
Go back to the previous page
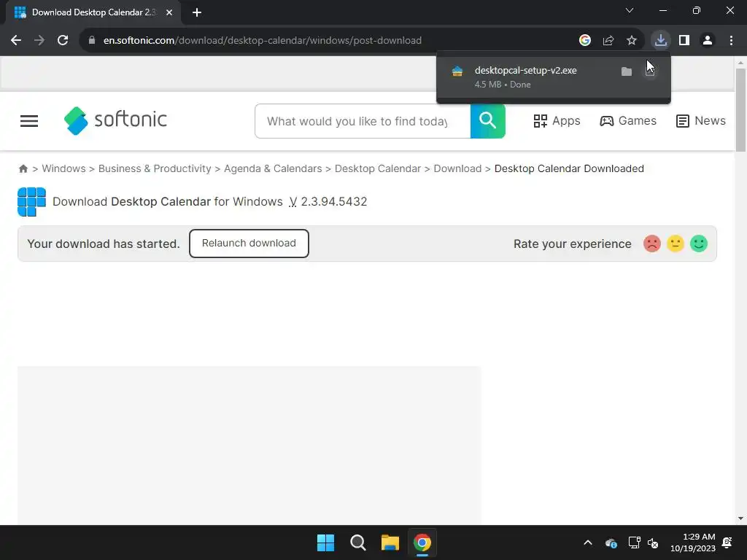(x=16, y=41)
